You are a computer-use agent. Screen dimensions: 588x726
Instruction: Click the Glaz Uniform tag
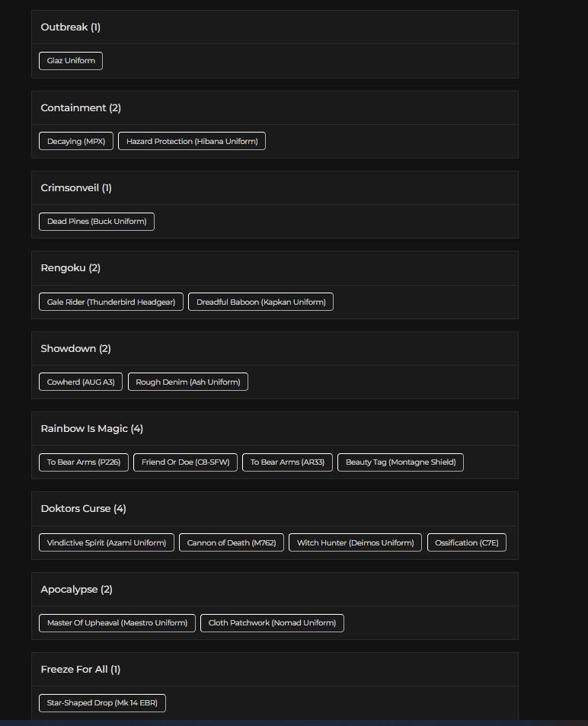(71, 61)
